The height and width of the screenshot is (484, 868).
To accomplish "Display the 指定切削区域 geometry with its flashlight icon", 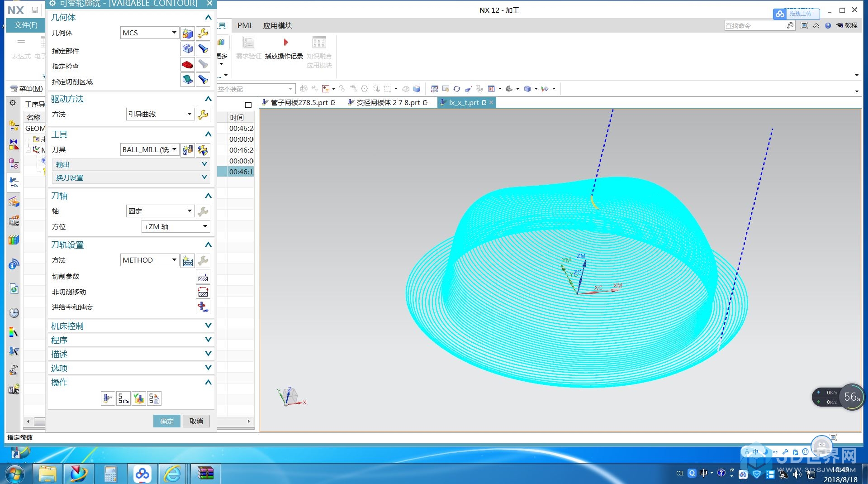I will [x=203, y=80].
